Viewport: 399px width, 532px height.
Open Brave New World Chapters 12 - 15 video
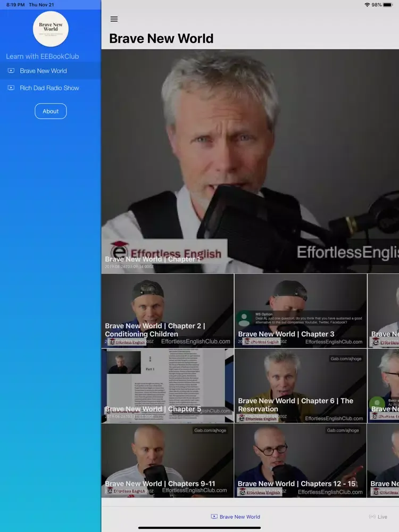[x=301, y=460]
